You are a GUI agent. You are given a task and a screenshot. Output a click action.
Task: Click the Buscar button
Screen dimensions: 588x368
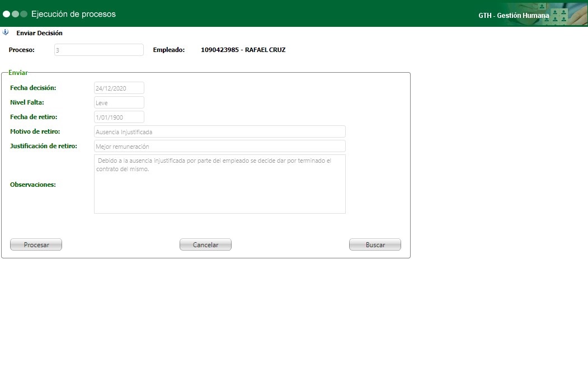[375, 244]
